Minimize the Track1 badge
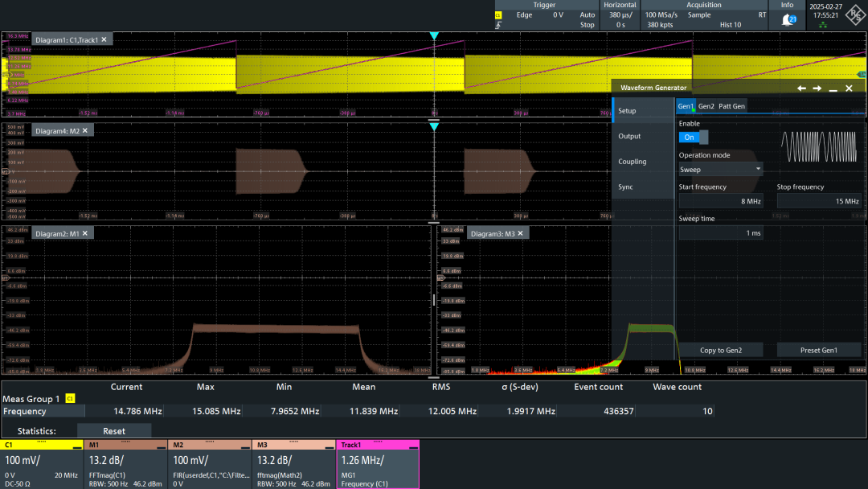The image size is (868, 489). coord(413,446)
